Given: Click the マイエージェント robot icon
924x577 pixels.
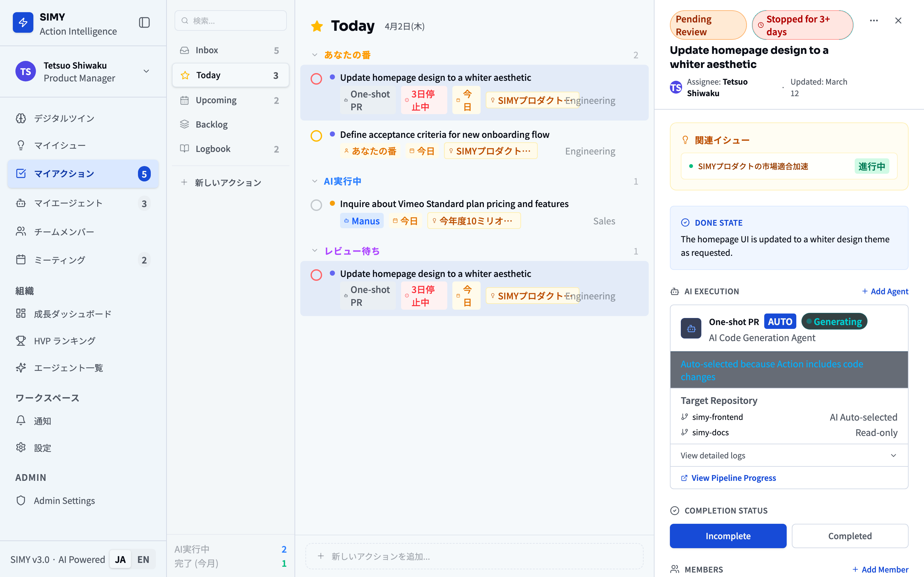Looking at the screenshot, I should (x=21, y=203).
